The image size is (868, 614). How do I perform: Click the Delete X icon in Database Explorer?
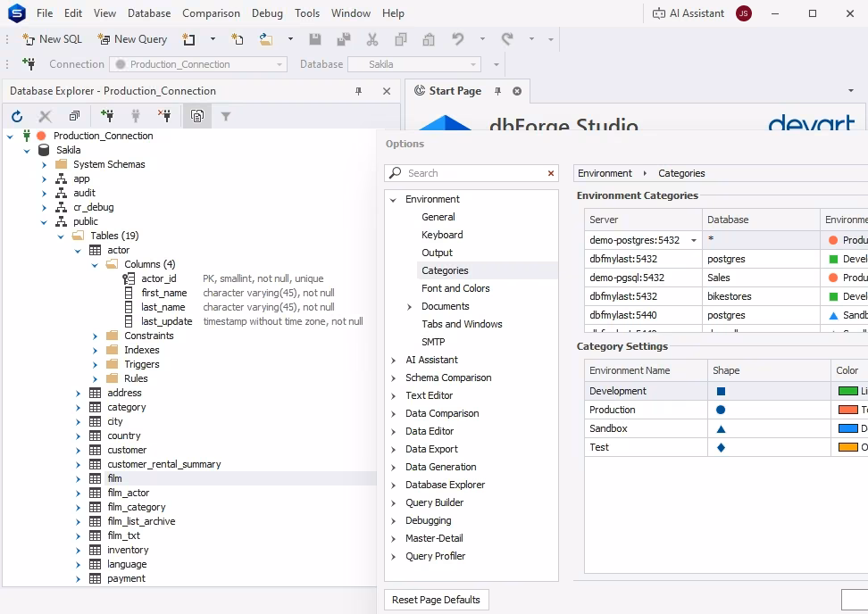tap(46, 116)
